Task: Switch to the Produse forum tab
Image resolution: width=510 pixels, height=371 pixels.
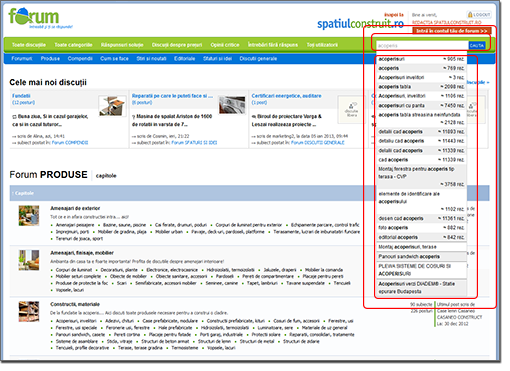Action: [50, 59]
